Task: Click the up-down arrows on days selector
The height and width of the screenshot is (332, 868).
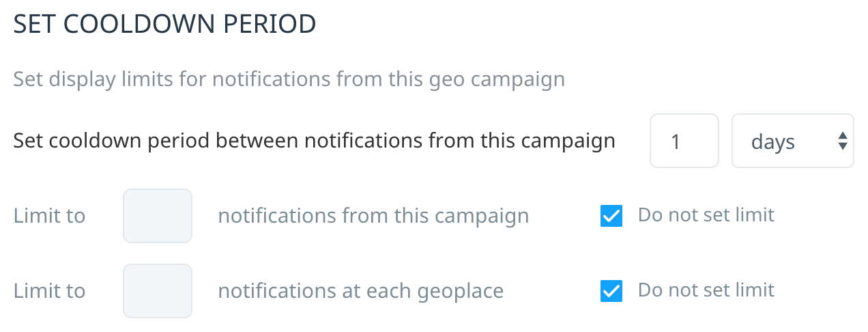Action: 843,141
